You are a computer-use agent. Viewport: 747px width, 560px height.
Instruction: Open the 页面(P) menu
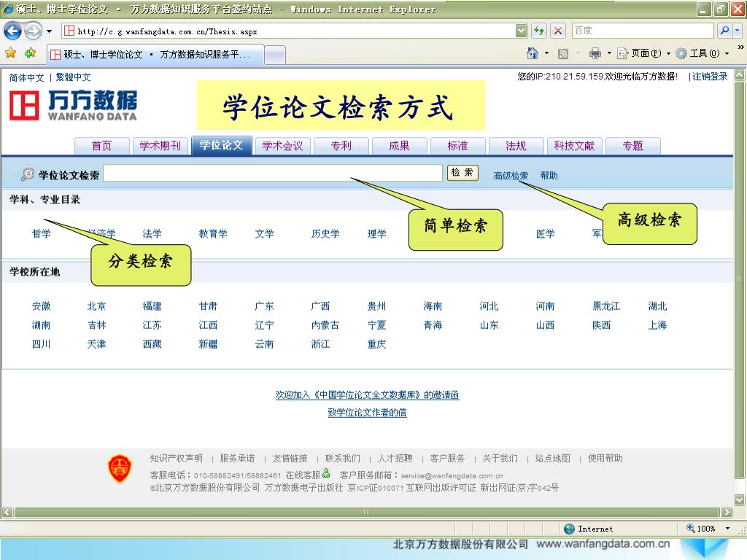(643, 52)
